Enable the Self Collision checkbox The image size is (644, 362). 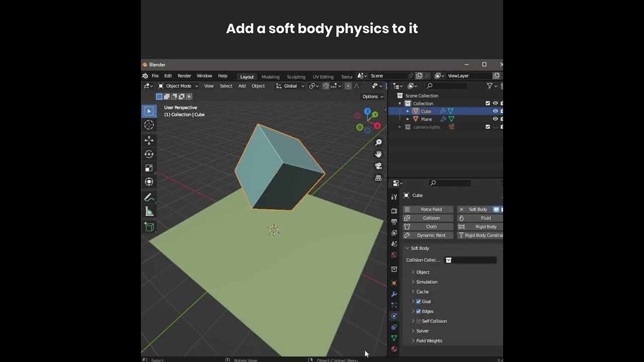(x=418, y=321)
